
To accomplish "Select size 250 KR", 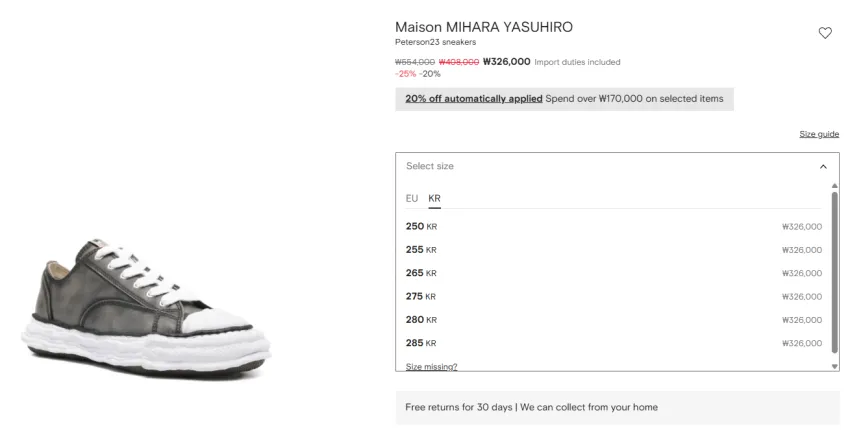I will [x=614, y=227].
